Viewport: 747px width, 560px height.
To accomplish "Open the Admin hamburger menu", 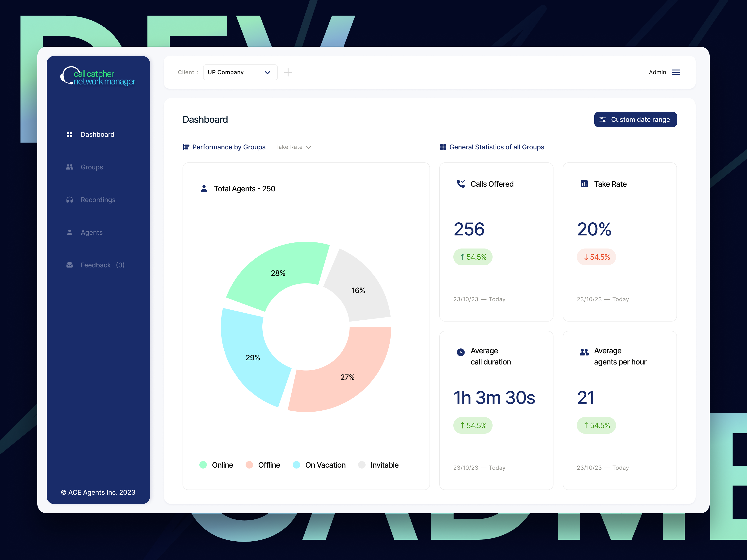I will 676,72.
